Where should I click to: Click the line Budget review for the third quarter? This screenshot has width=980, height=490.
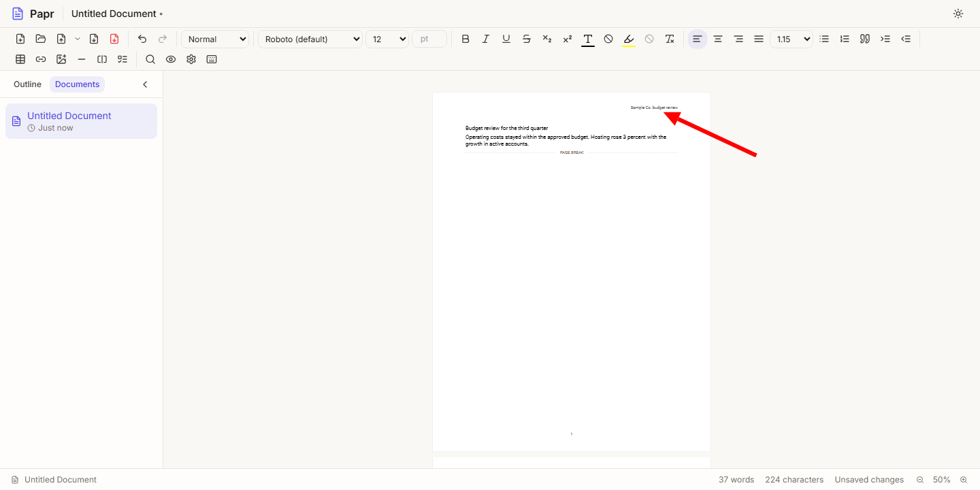pos(506,128)
